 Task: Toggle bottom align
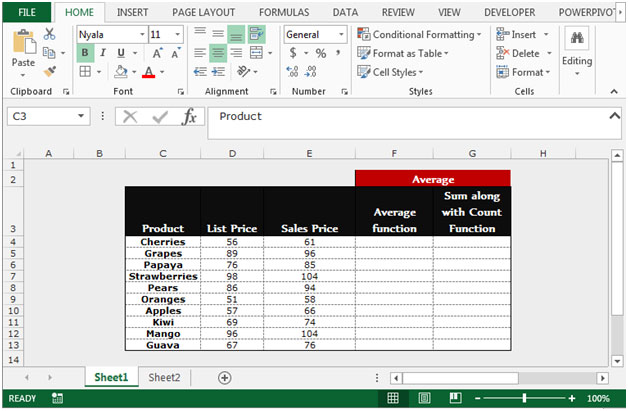pos(236,34)
